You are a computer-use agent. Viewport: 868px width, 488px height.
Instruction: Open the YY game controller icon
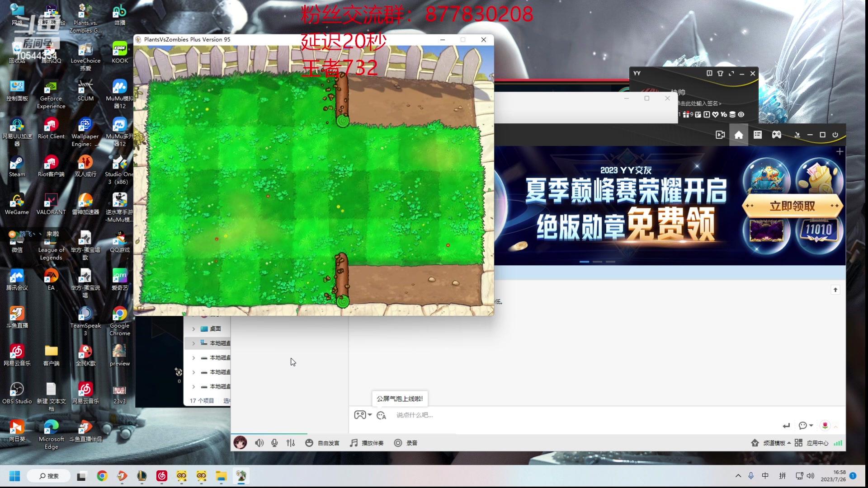777,135
